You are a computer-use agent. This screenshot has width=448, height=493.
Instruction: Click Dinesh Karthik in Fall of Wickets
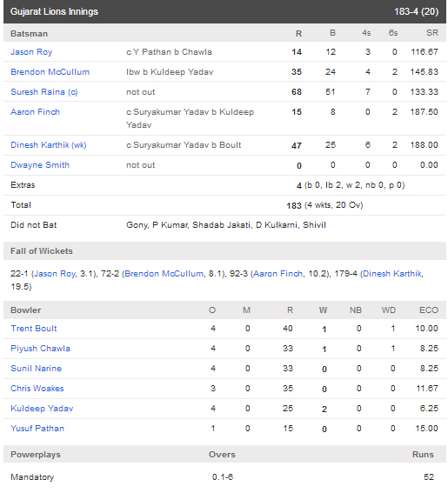pos(392,274)
